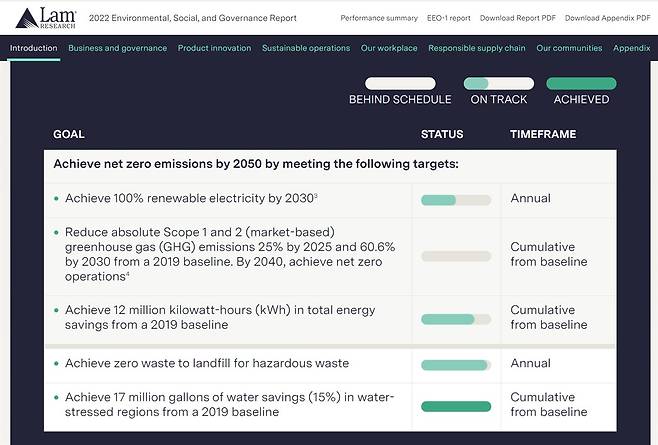Click the water savings status bar
658x445 pixels.
[456, 406]
